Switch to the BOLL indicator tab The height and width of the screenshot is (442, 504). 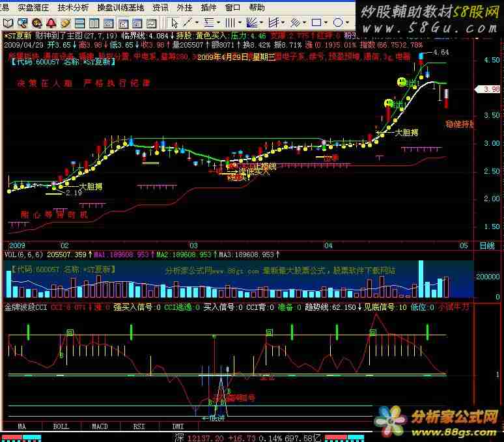[61, 426]
